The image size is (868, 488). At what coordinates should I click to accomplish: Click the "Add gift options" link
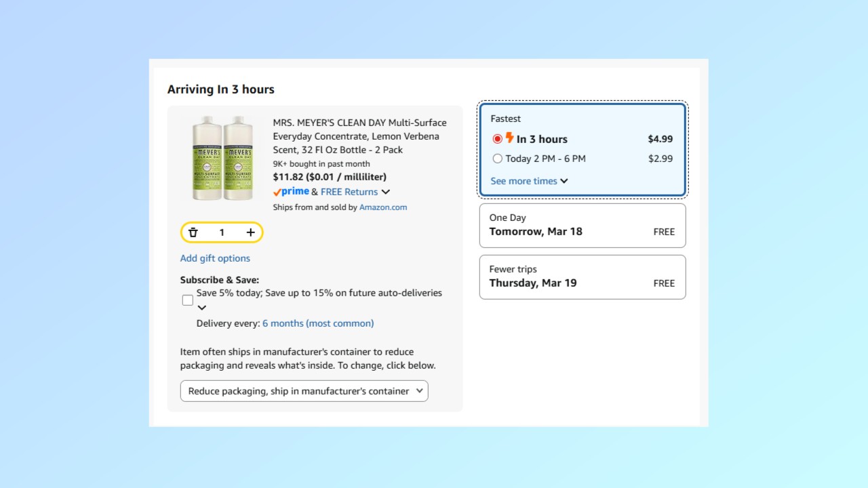215,258
